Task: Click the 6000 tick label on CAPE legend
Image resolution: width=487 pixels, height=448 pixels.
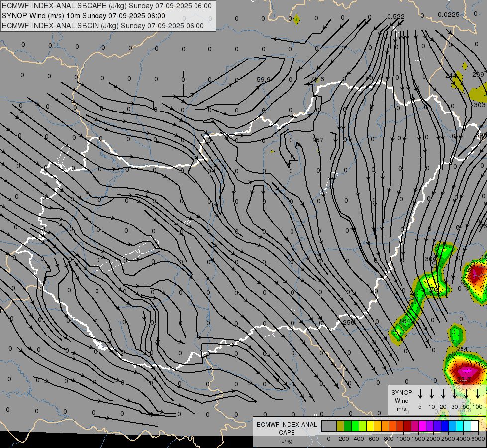Action: 479,439
